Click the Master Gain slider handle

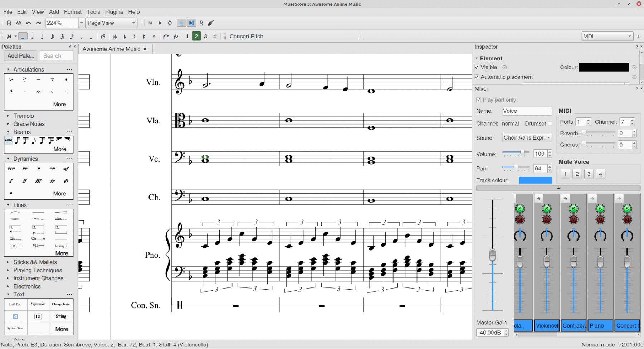[492, 255]
